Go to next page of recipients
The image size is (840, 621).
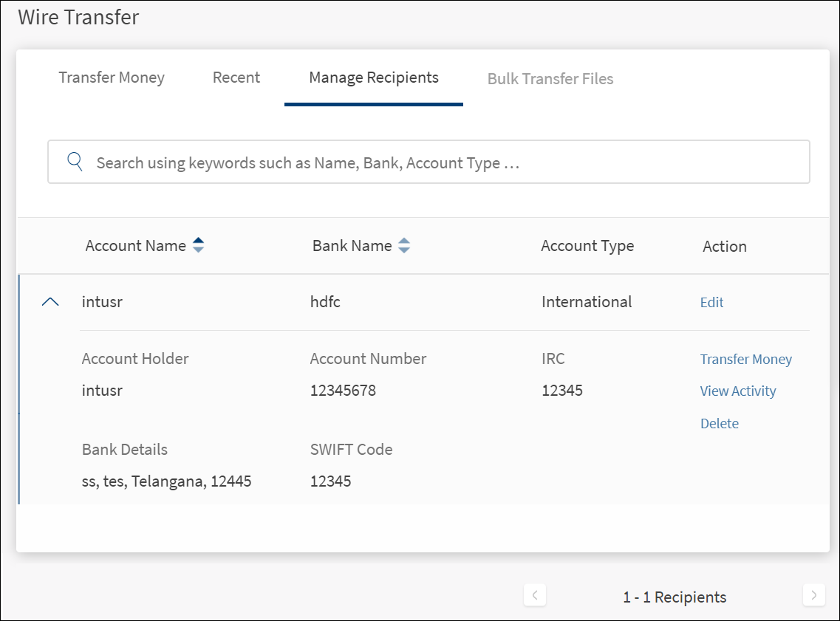coord(813,596)
